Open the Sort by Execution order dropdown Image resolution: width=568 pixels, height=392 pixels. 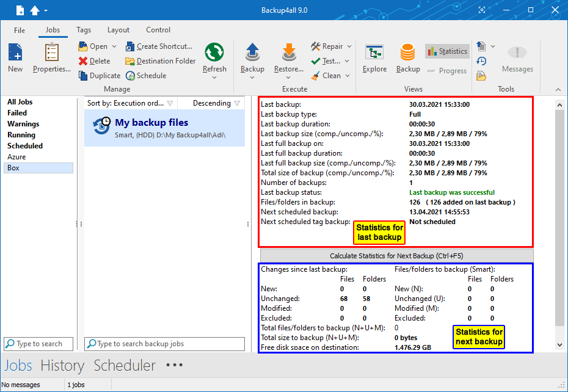[x=130, y=103]
